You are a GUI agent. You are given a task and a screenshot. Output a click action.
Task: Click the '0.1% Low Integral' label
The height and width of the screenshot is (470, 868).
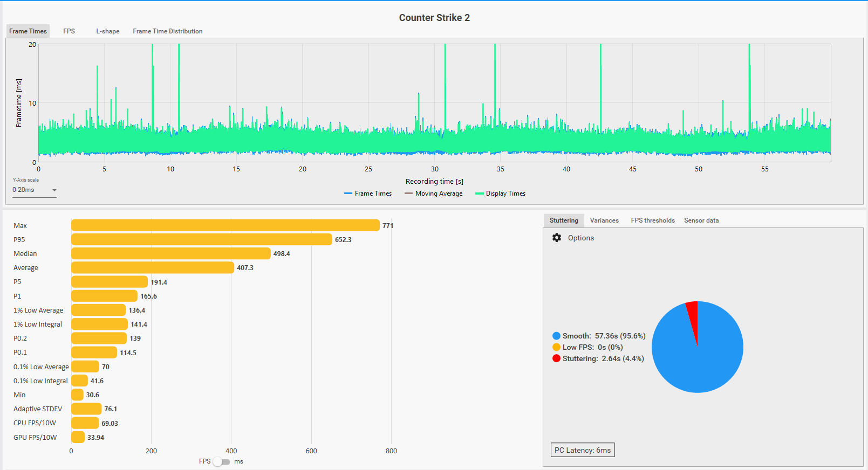pos(40,381)
